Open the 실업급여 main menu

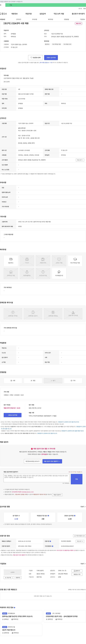pyautogui.click(x=43, y=14)
